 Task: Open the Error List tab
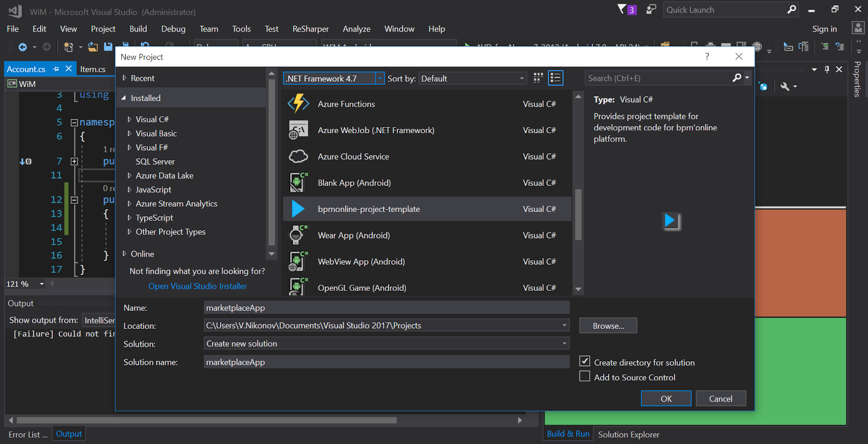(28, 434)
